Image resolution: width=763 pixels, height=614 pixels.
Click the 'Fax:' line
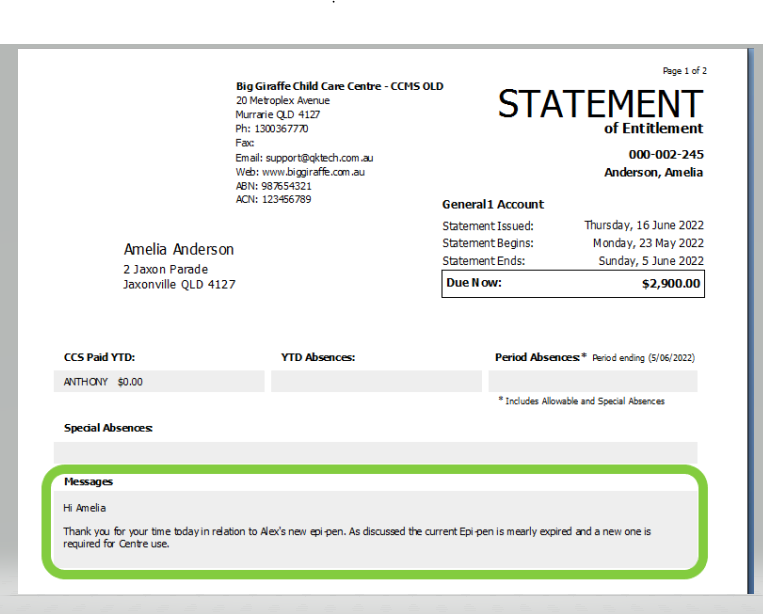(x=245, y=143)
